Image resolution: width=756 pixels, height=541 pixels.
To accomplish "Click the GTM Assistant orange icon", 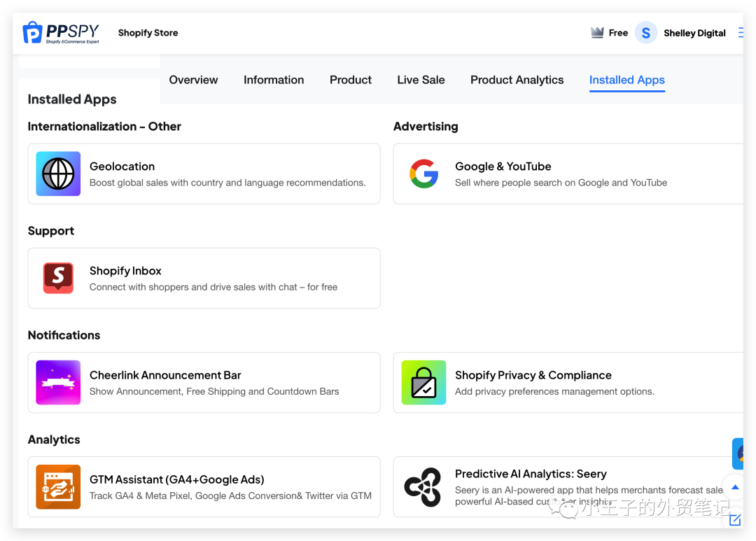I will tap(58, 487).
